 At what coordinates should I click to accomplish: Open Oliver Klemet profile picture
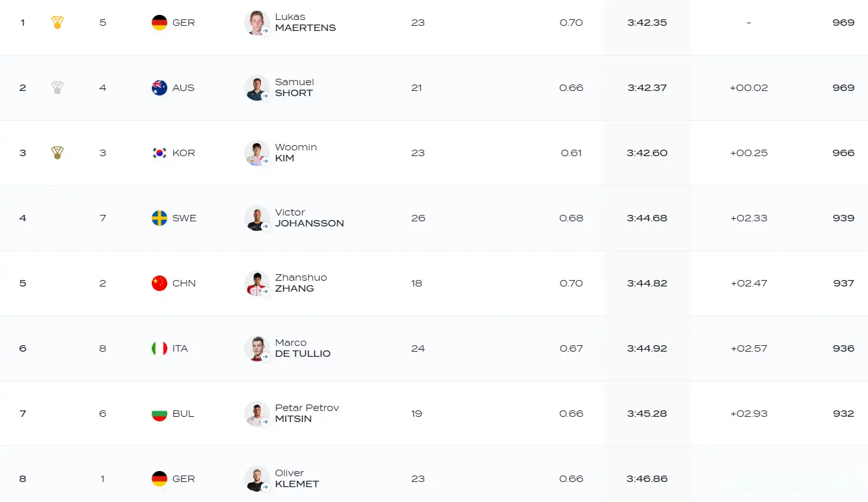coord(256,479)
